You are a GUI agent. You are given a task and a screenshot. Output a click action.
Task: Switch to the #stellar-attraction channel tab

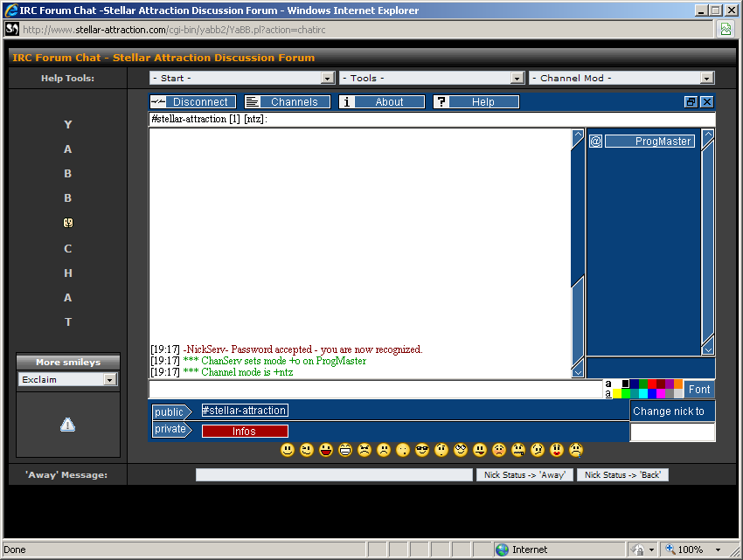point(245,411)
